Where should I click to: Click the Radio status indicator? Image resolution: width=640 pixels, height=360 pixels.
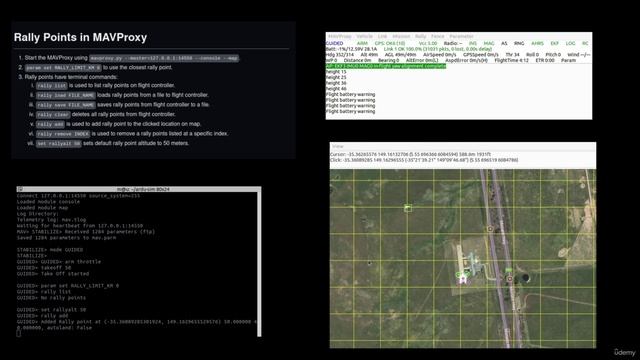(453, 43)
